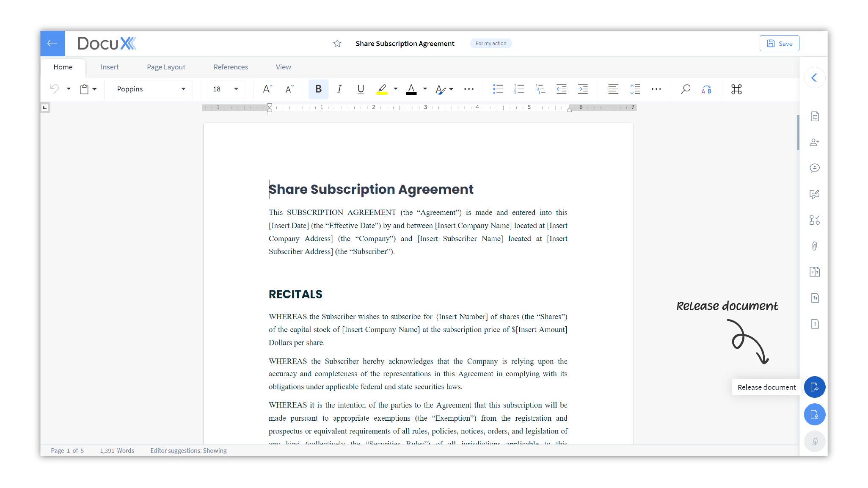Click the blue back arrow button

click(x=52, y=43)
